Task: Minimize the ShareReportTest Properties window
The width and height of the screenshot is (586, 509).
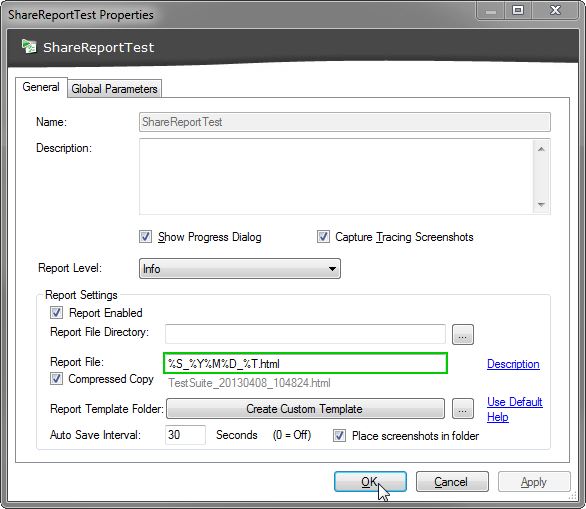Action: tap(491, 10)
